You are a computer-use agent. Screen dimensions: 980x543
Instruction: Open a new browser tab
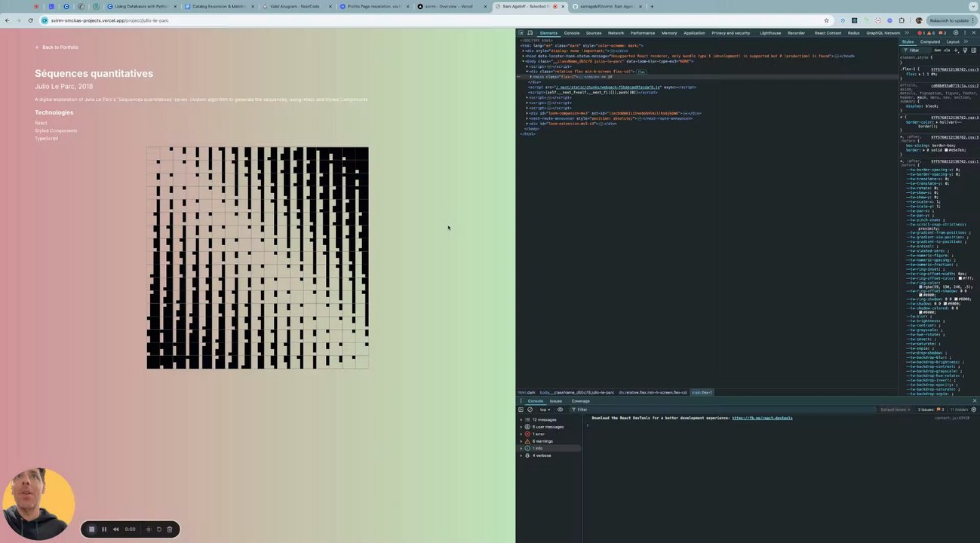[652, 6]
